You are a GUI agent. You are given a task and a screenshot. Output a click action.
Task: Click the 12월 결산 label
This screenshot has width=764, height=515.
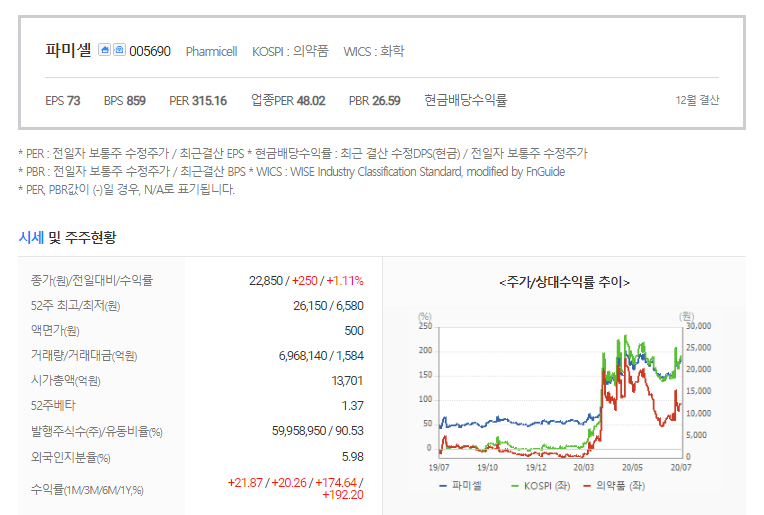point(697,100)
